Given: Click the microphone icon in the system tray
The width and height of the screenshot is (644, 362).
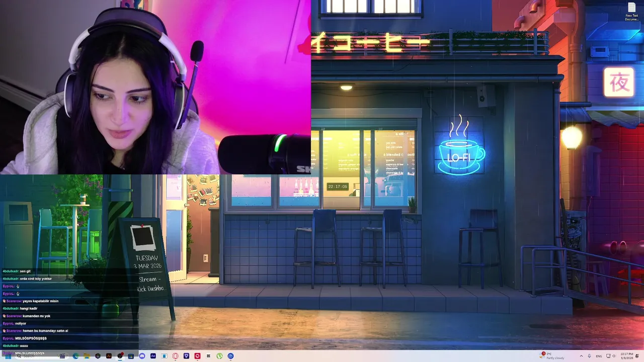Looking at the screenshot, I should tap(589, 356).
